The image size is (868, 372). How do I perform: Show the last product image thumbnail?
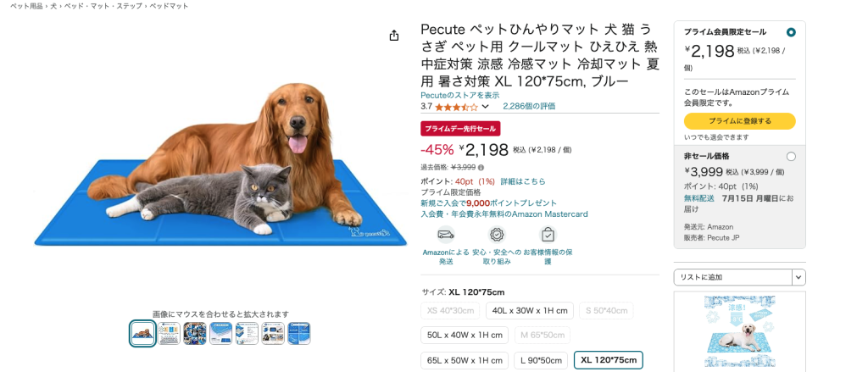click(299, 333)
